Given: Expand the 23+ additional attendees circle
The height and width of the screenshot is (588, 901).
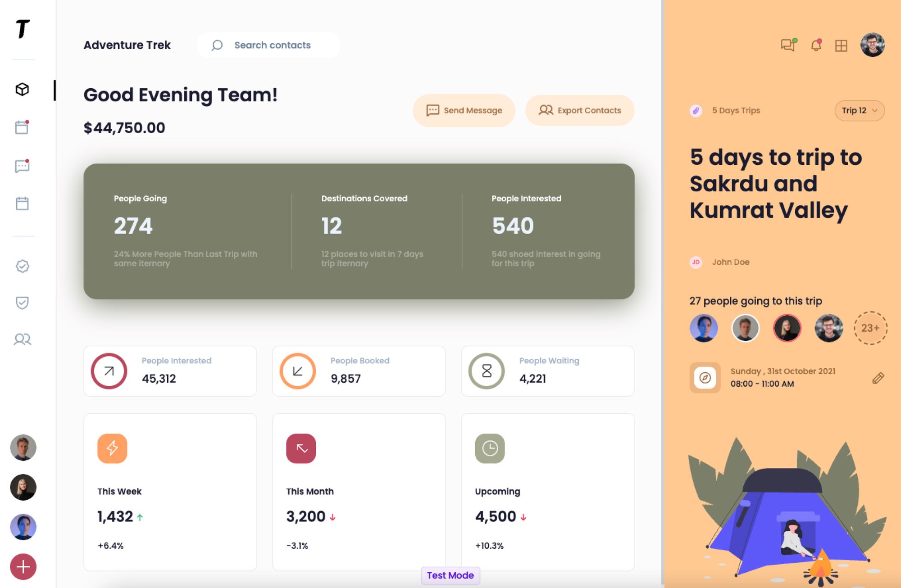Looking at the screenshot, I should pyautogui.click(x=870, y=328).
